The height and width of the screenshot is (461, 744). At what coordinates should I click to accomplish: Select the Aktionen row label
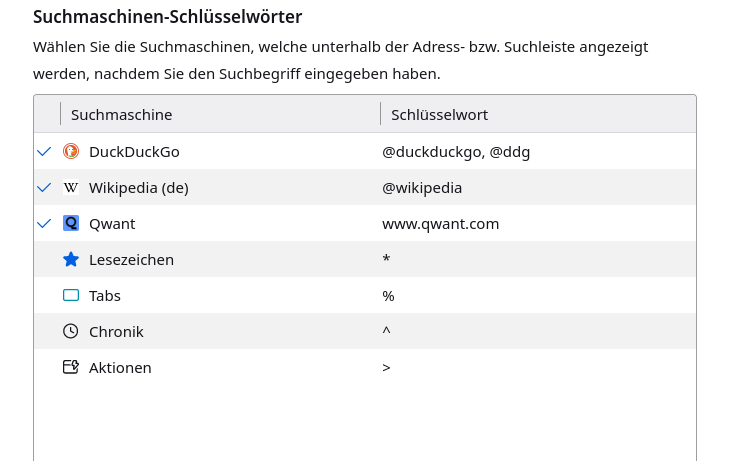[120, 368]
